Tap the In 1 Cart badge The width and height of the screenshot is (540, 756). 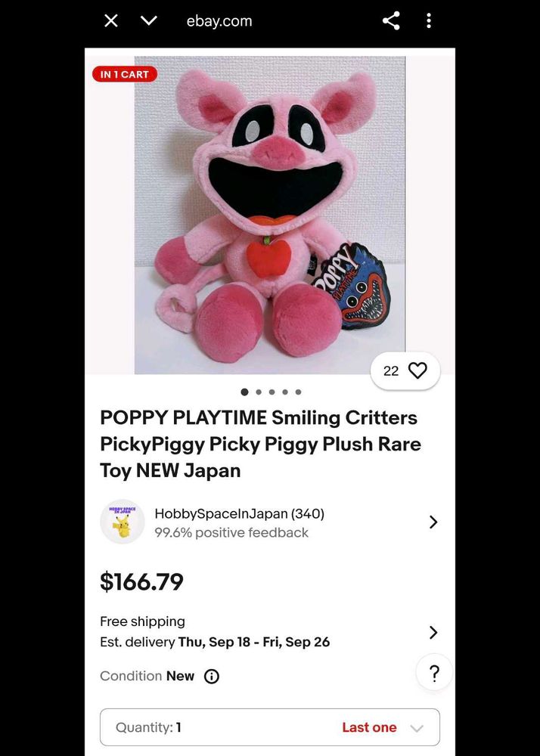pyautogui.click(x=125, y=74)
